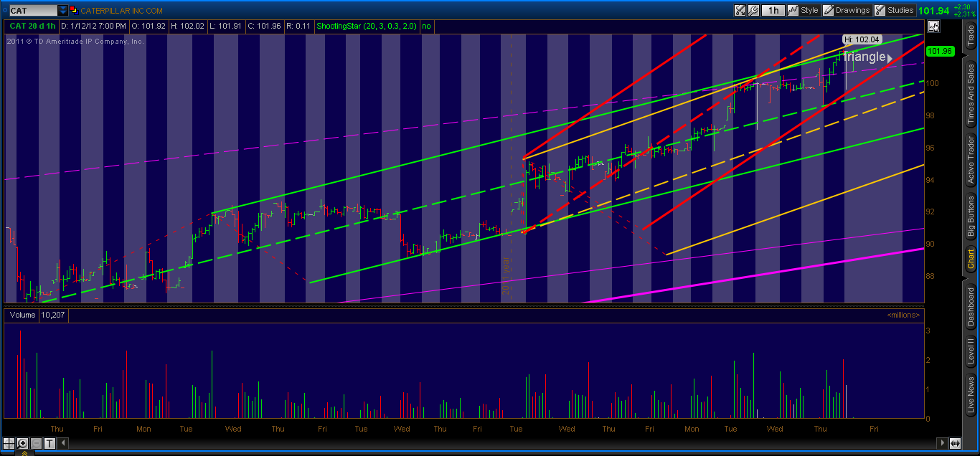Image resolution: width=980 pixels, height=456 pixels.
Task: Click the Triangle pattern label
Action: pyautogui.click(x=867, y=57)
